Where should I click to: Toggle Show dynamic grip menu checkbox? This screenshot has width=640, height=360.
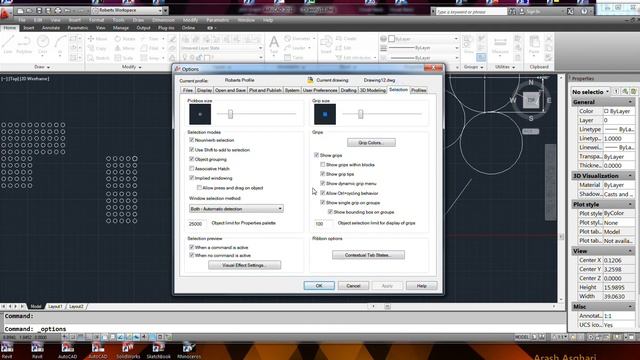(x=323, y=183)
